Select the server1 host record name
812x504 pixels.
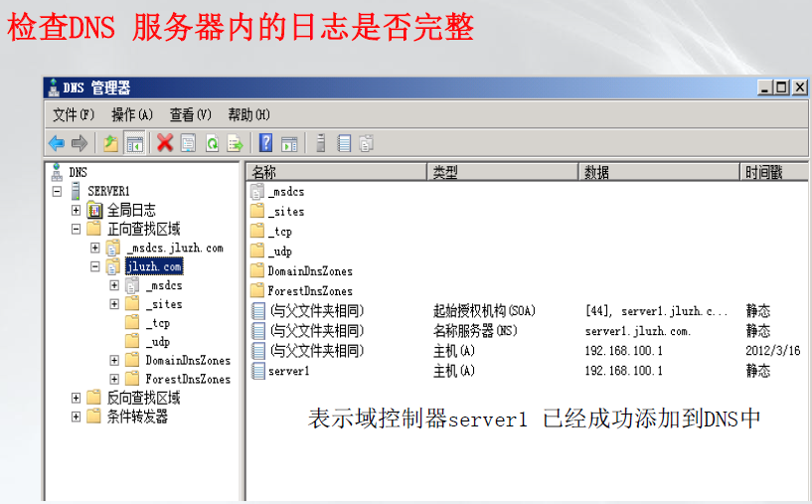coord(288,371)
